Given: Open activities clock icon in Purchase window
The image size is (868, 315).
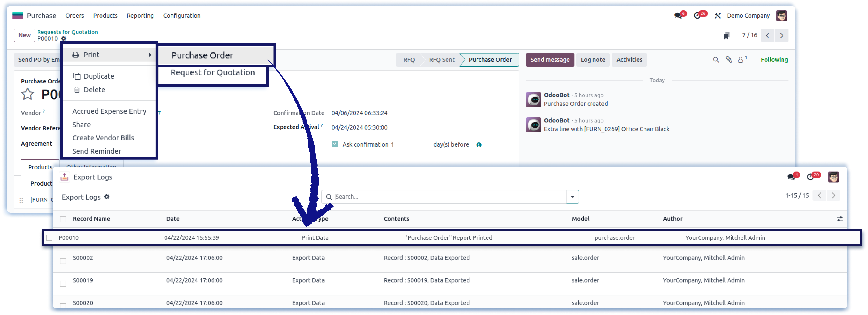Looking at the screenshot, I should pos(697,15).
